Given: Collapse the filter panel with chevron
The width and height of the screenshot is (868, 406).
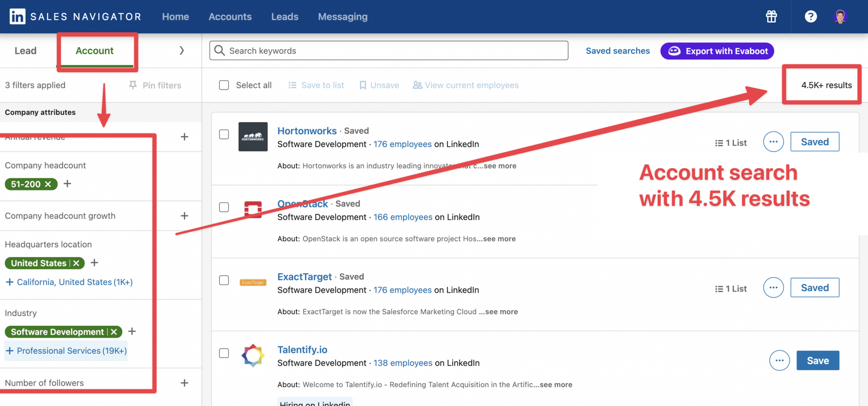Looking at the screenshot, I should (x=182, y=50).
